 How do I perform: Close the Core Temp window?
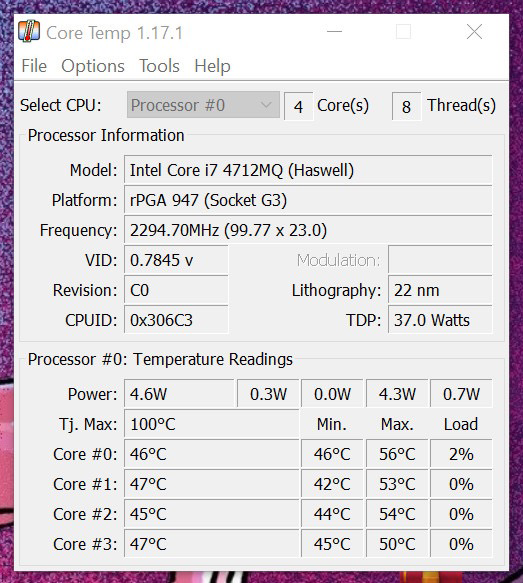(474, 32)
